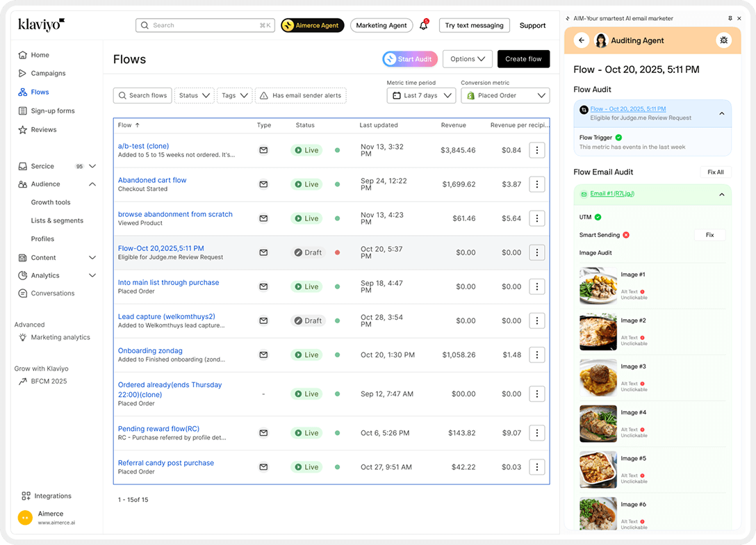This screenshot has height=545, width=756.
Task: Collapse the Email #1 audit section
Action: pyautogui.click(x=721, y=194)
